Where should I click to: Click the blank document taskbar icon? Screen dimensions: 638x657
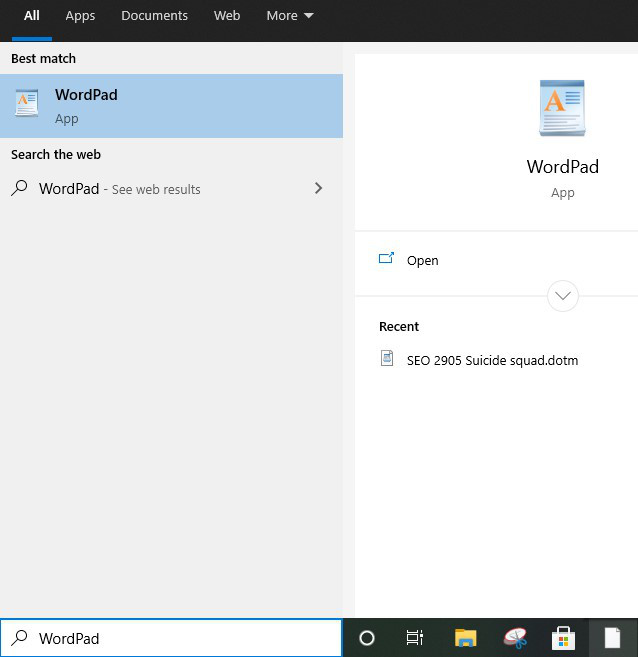(612, 638)
